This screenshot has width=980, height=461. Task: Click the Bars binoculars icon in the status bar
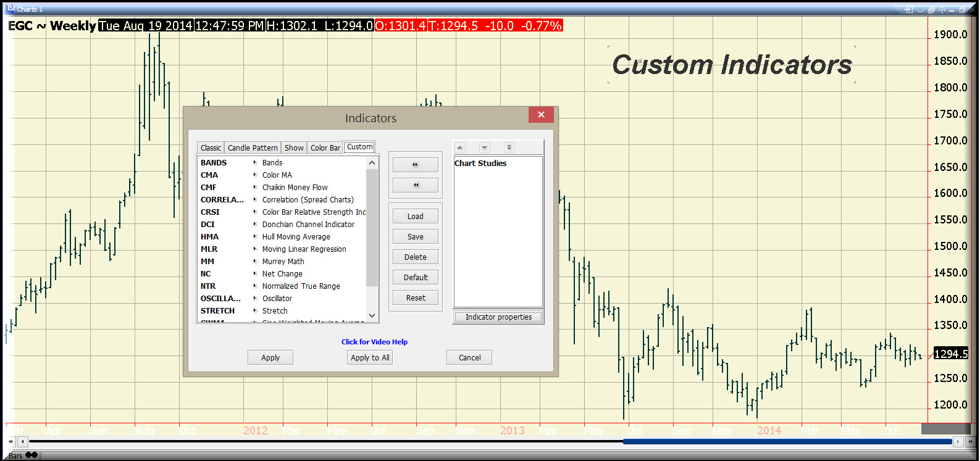31,455
